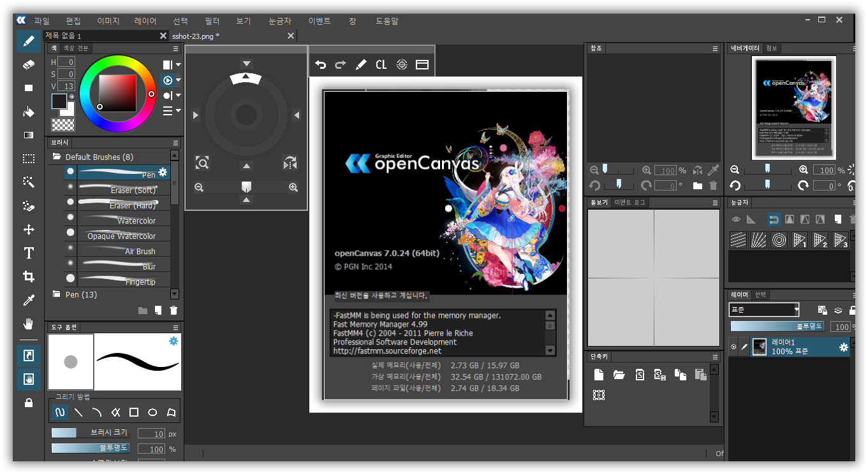Toggle the ruler snap magnet button

774,219
